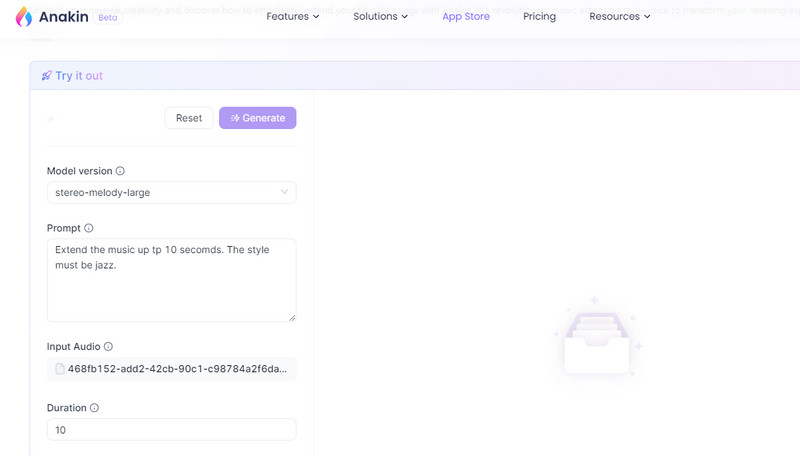Click the Anakin logo icon

25,17
